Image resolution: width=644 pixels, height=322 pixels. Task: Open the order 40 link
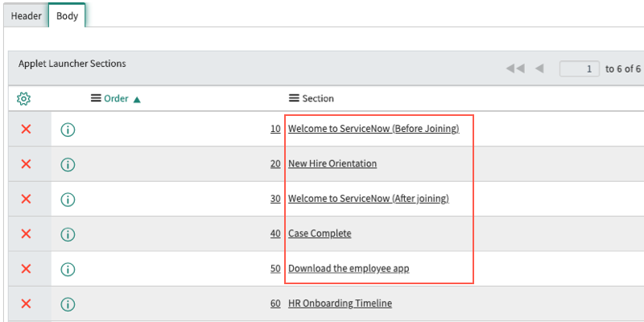(275, 233)
